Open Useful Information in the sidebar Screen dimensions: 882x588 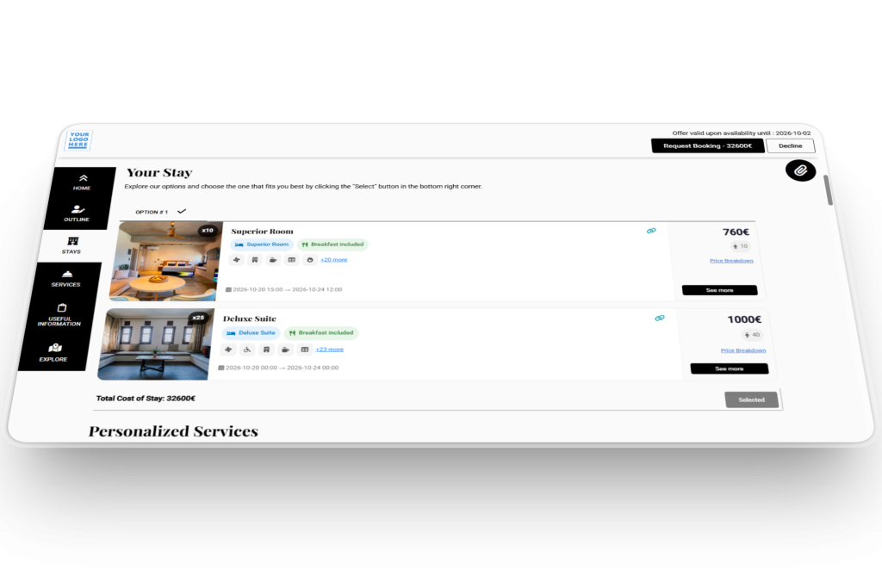59,315
